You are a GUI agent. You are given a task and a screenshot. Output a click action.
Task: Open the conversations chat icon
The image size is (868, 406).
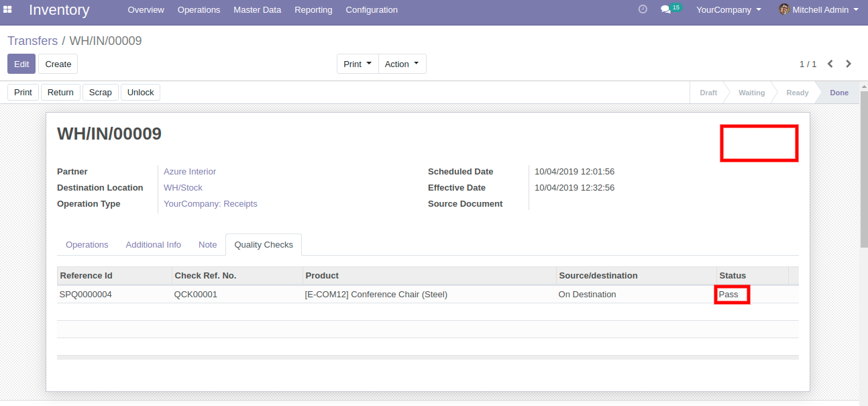[x=665, y=9]
